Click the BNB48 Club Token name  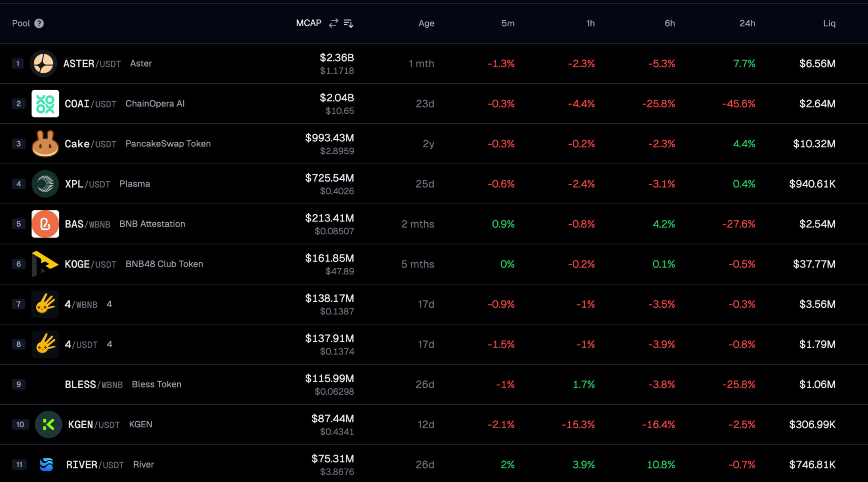(x=164, y=264)
